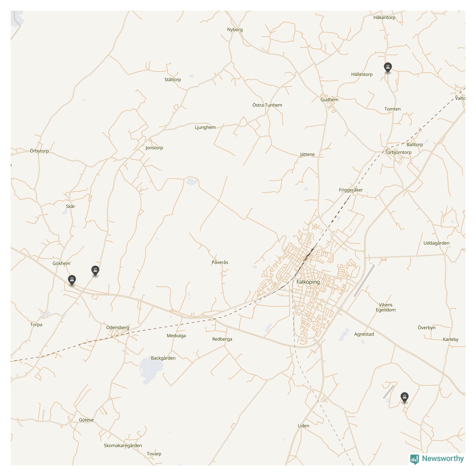
Task: Click the Liden place label
Action: click(304, 426)
